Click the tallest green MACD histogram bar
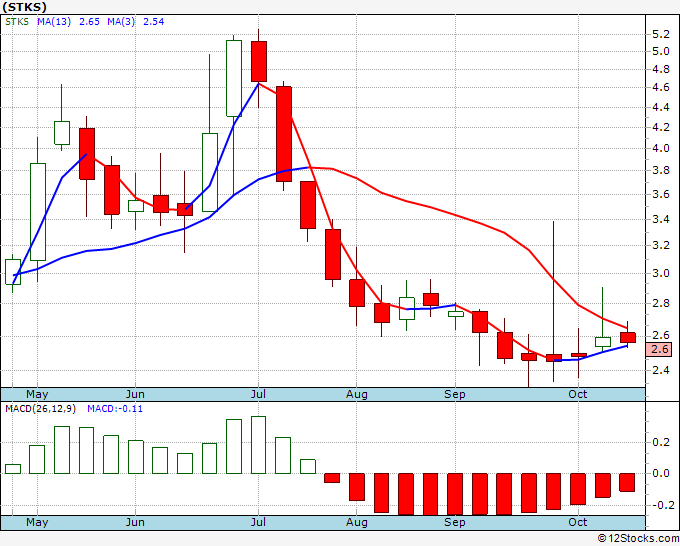 (x=259, y=445)
